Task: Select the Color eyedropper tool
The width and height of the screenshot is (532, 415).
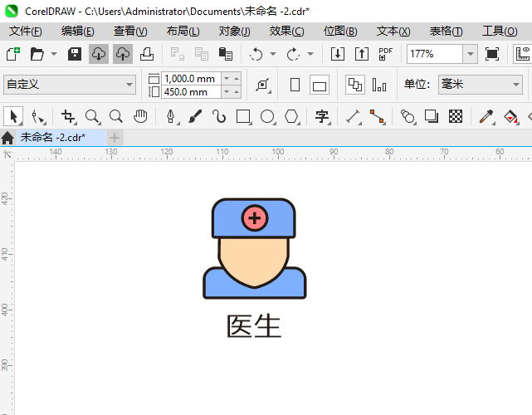Action: click(487, 117)
